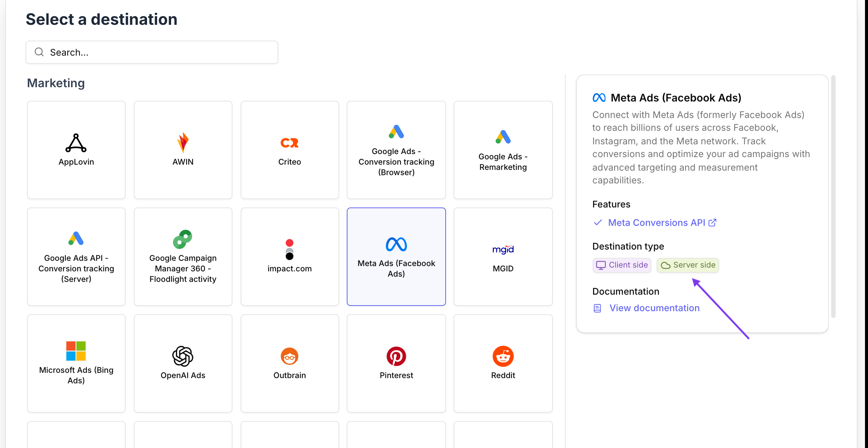This screenshot has height=448, width=868.
Task: Choose the Microsoft four-color logo
Action: 76,351
